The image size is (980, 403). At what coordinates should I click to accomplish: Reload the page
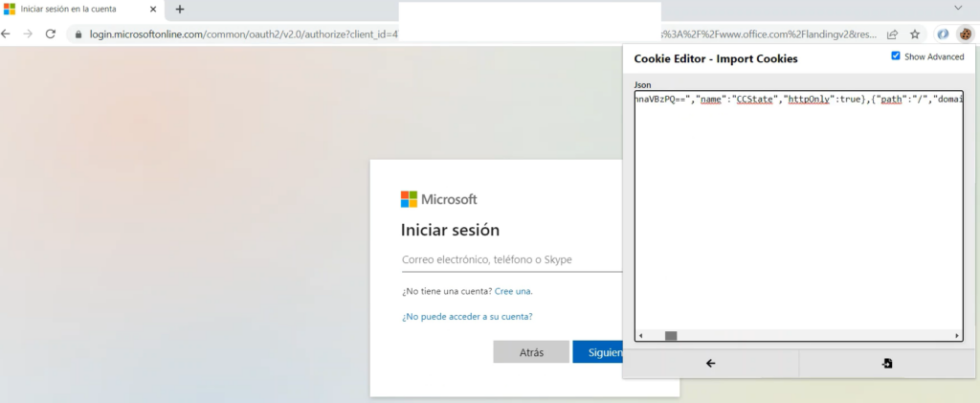tap(51, 34)
